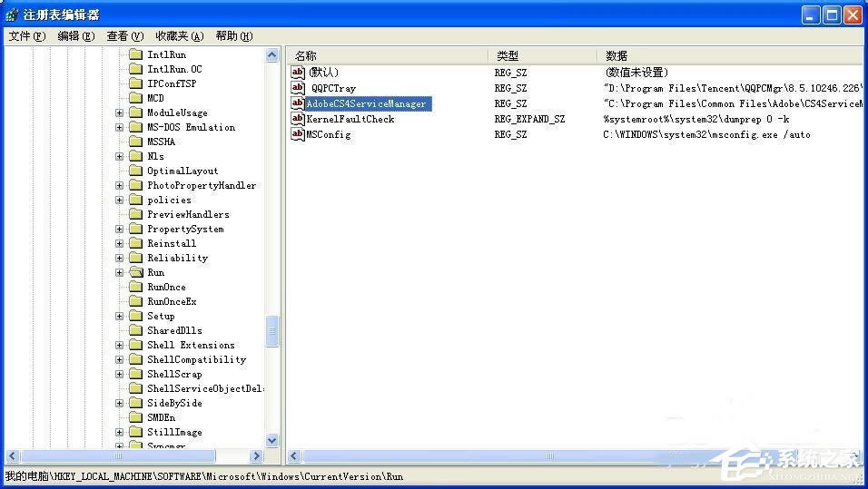Screen dimensions: 868x489
Task: Click the KernelFaultCheck value icon
Action: [298, 119]
